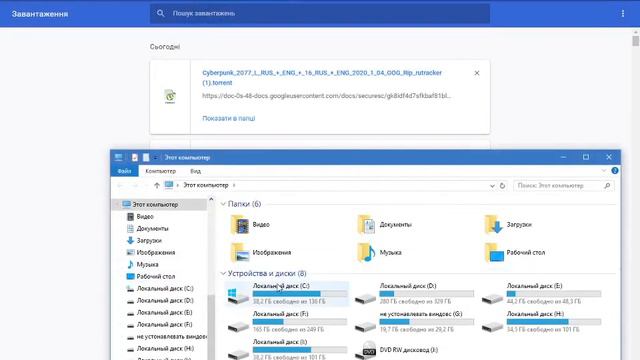640x360 pixels.
Task: Select the Локальный диск (H:) drive icon
Action: (492, 327)
